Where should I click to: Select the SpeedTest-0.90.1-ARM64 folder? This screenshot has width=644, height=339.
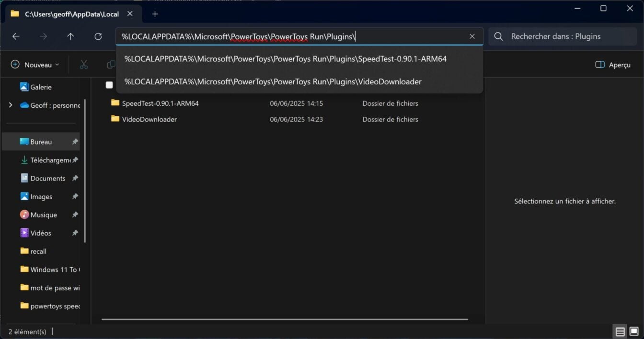click(160, 103)
